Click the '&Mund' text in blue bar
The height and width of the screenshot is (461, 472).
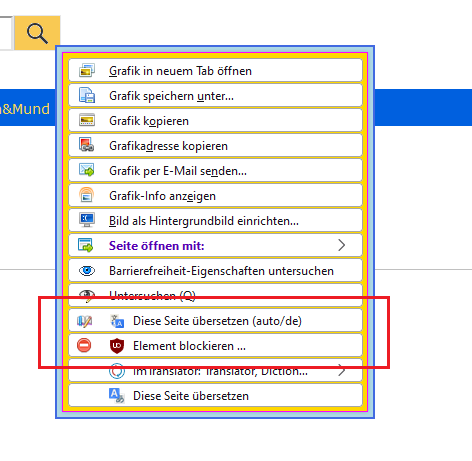point(25,109)
